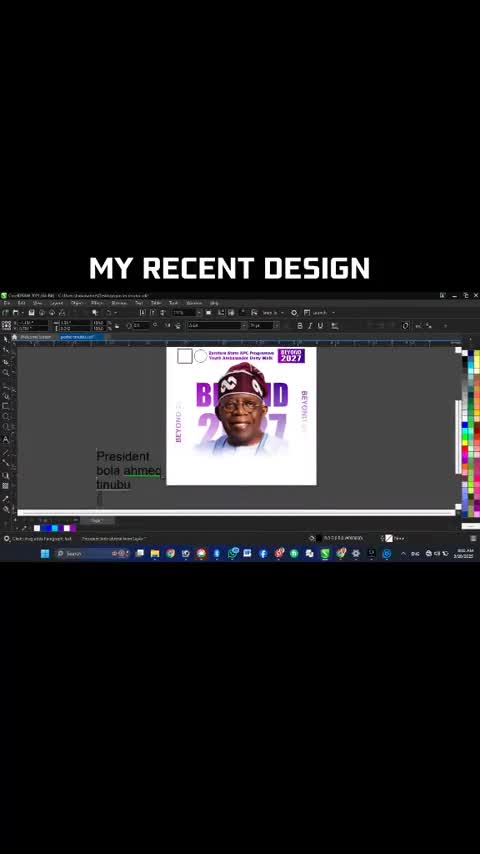Expand the Snap To dropdown

point(282,313)
